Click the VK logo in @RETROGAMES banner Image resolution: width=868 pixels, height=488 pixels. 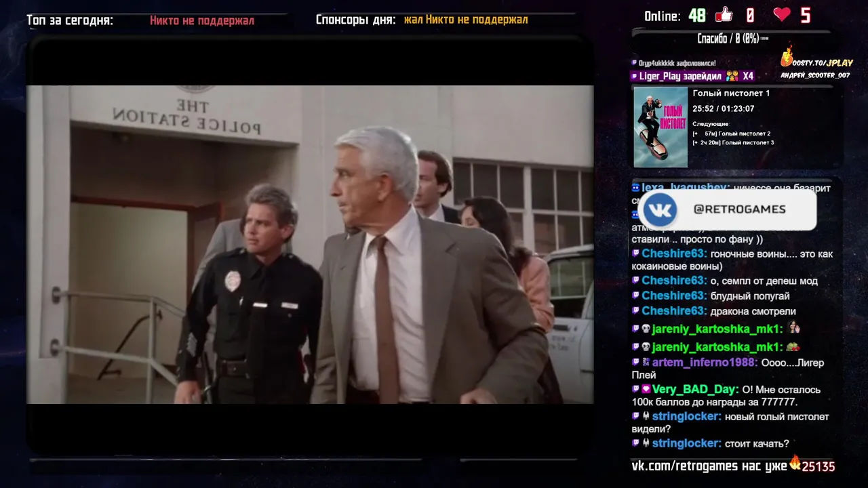[x=659, y=209]
